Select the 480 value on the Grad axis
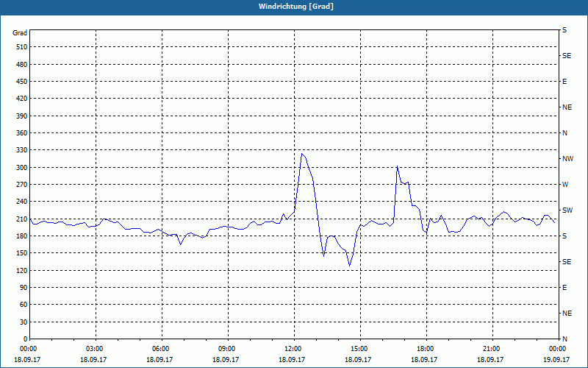Screen dimensions: 588x368 (x=22, y=65)
